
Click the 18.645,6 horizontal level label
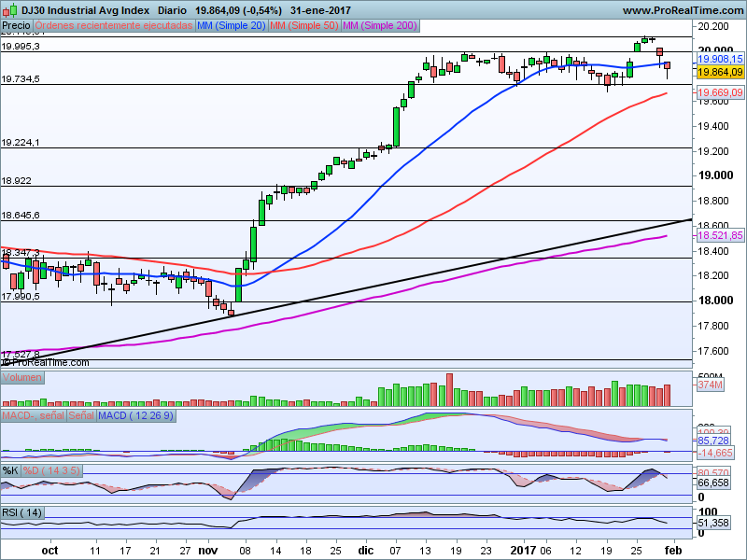[x=21, y=216]
